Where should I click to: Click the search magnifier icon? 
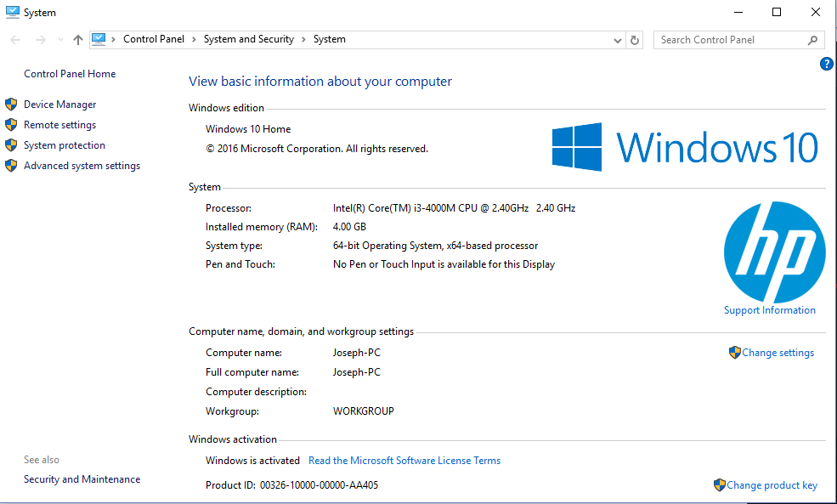point(813,40)
